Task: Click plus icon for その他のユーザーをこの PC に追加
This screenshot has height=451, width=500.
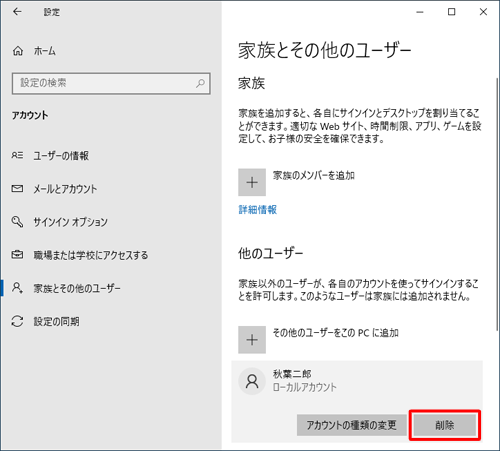Action: pos(252,340)
